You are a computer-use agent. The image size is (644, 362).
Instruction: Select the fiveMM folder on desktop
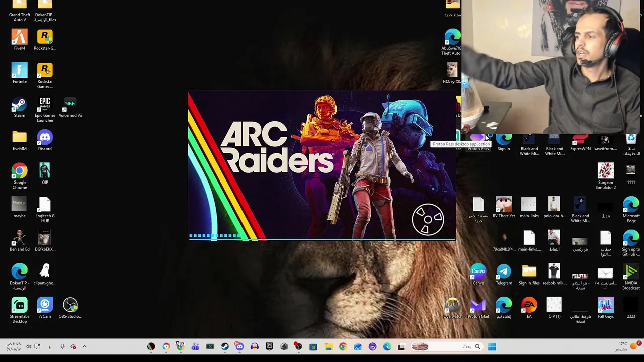[x=19, y=141]
